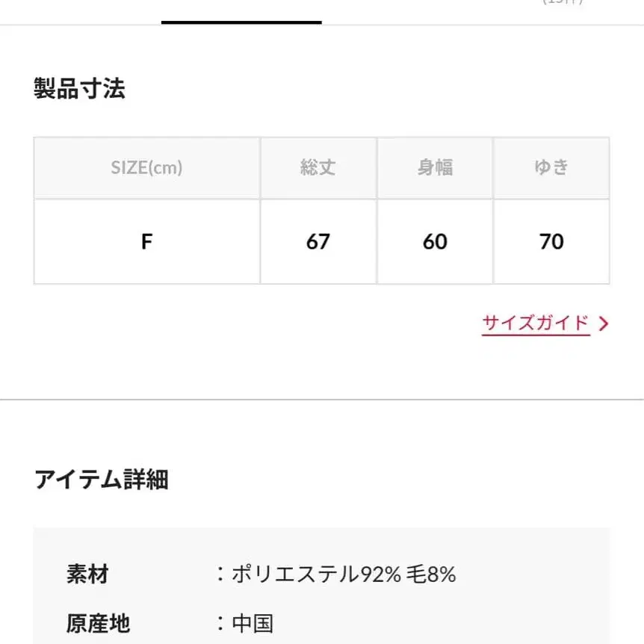Select the SIZE(cm) column header cell
This screenshot has height=644, width=644.
pyautogui.click(x=146, y=167)
